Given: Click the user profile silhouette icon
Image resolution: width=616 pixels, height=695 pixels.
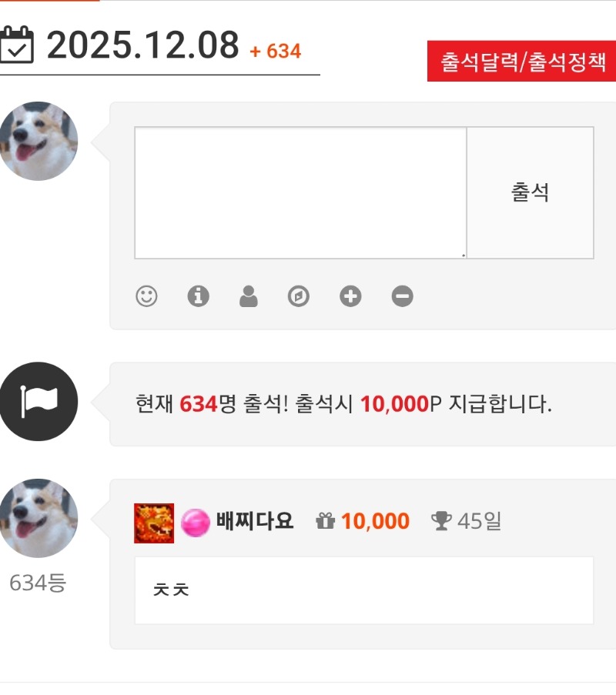Looking at the screenshot, I should pos(249,296).
